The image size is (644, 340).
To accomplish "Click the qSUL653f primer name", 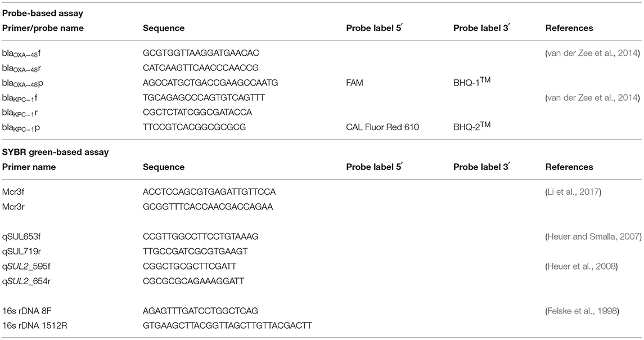I will [x=21, y=236].
